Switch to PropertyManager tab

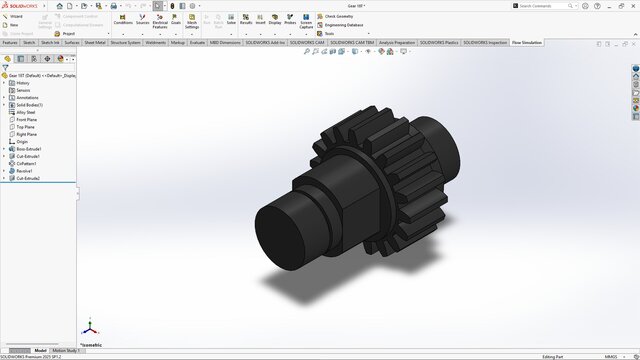pos(20,59)
